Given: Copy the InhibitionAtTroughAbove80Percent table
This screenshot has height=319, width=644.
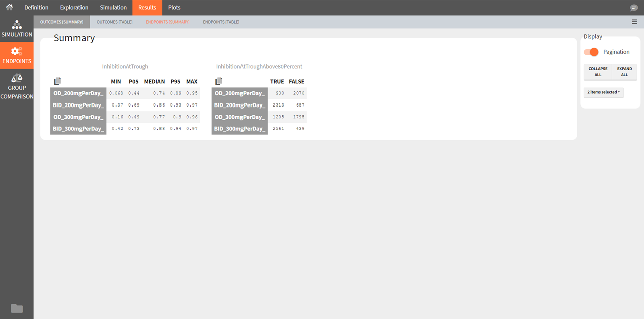Looking at the screenshot, I should [219, 81].
